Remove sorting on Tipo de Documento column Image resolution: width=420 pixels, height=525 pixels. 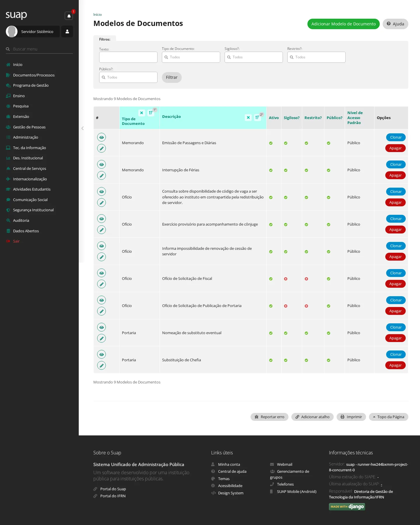pyautogui.click(x=142, y=113)
